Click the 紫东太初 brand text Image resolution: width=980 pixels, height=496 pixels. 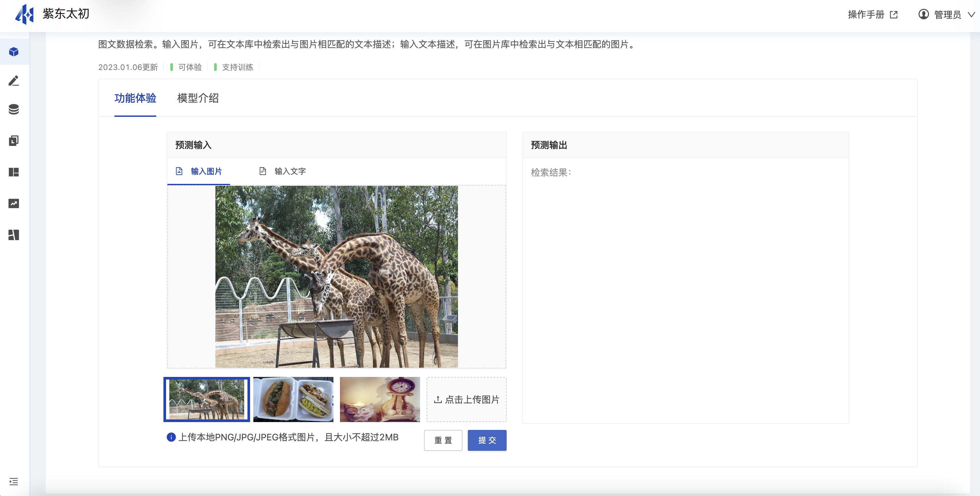[x=66, y=14]
